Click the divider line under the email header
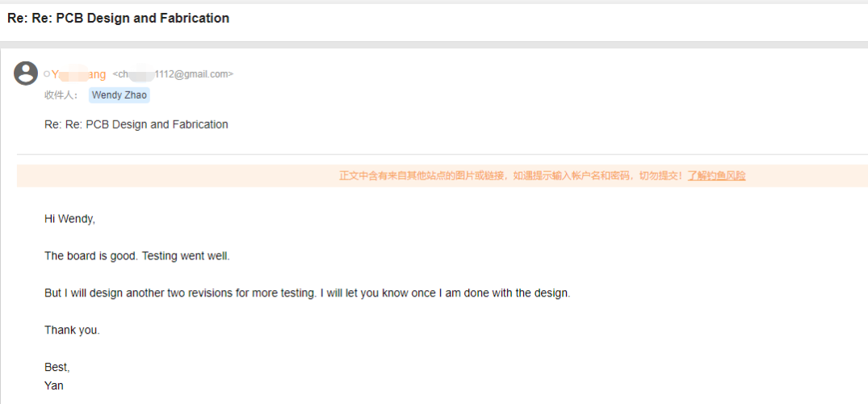Image resolution: width=868 pixels, height=404 pixels. pos(442,154)
